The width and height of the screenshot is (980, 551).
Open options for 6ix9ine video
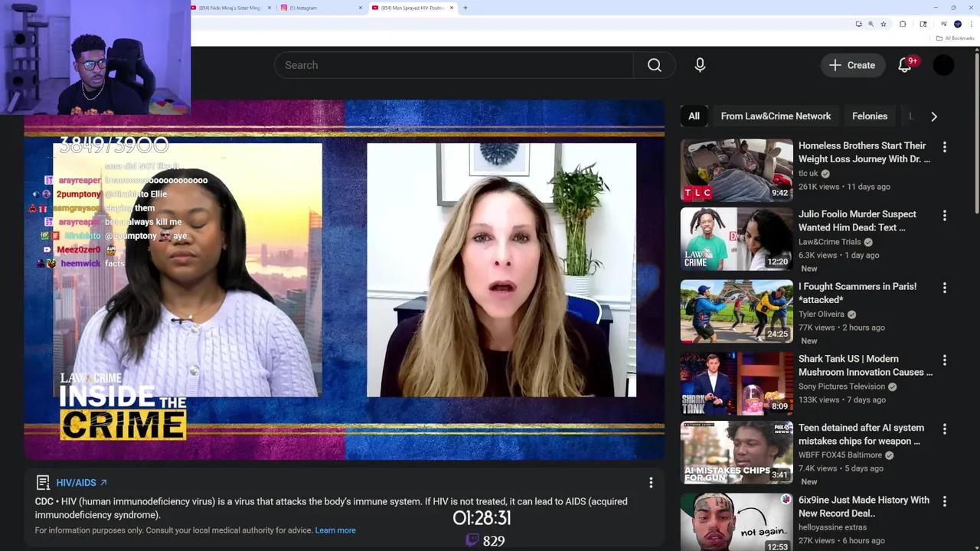944,501
